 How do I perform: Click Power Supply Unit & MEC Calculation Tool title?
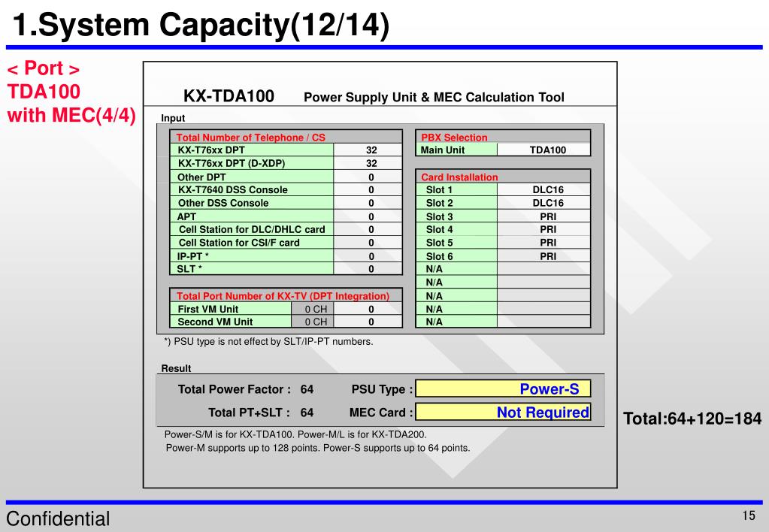[434, 97]
